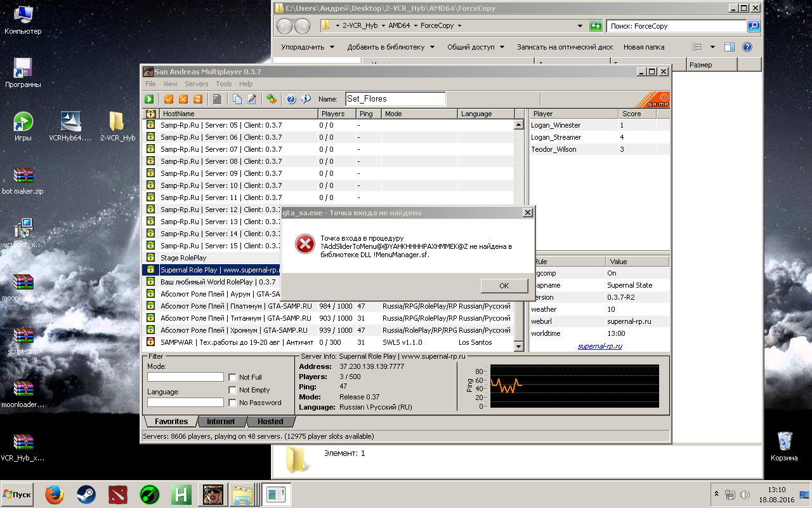The width and height of the screenshot is (812, 508).
Task: Click the Server Properties pencil icon
Action: click(252, 99)
